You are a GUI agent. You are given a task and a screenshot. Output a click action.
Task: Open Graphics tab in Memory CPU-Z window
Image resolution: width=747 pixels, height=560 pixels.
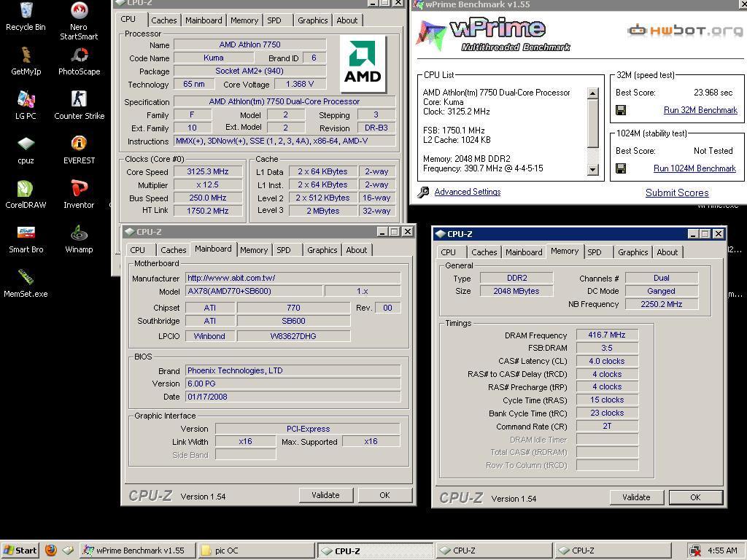632,252
